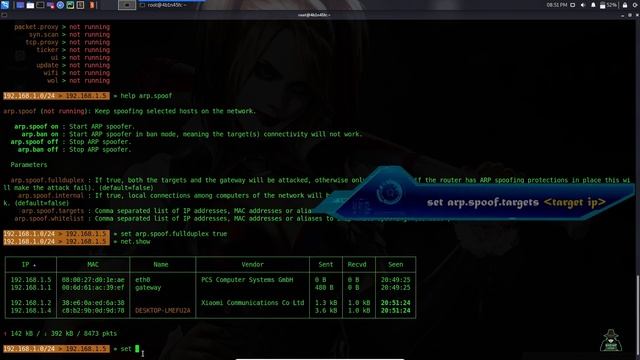Click the 'Vendor' column header
Viewport: 640px width, 360px height.
point(252,264)
